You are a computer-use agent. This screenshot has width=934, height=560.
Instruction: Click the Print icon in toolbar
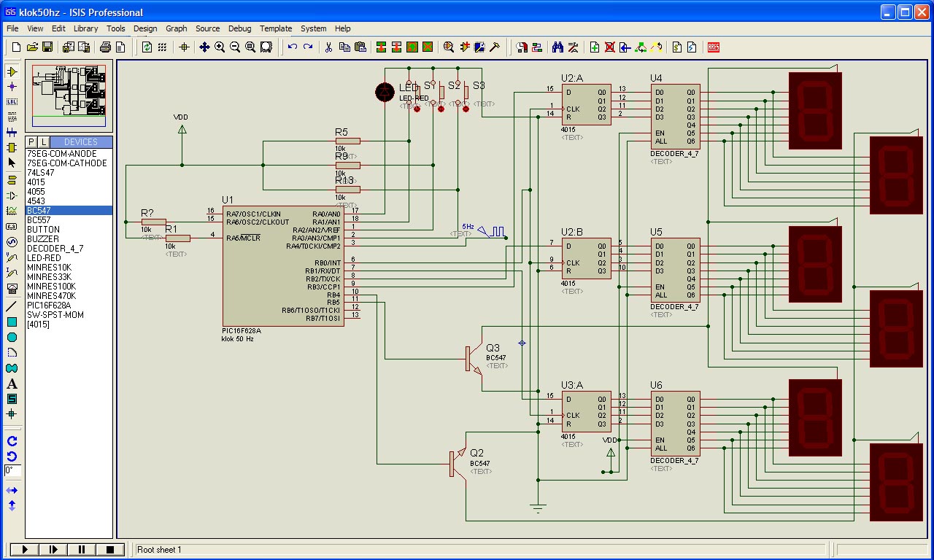105,47
